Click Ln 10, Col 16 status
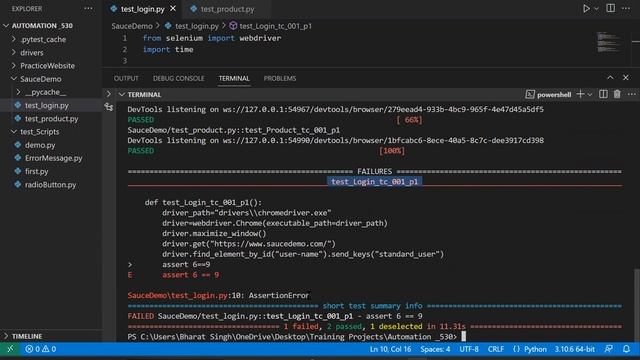 point(390,349)
